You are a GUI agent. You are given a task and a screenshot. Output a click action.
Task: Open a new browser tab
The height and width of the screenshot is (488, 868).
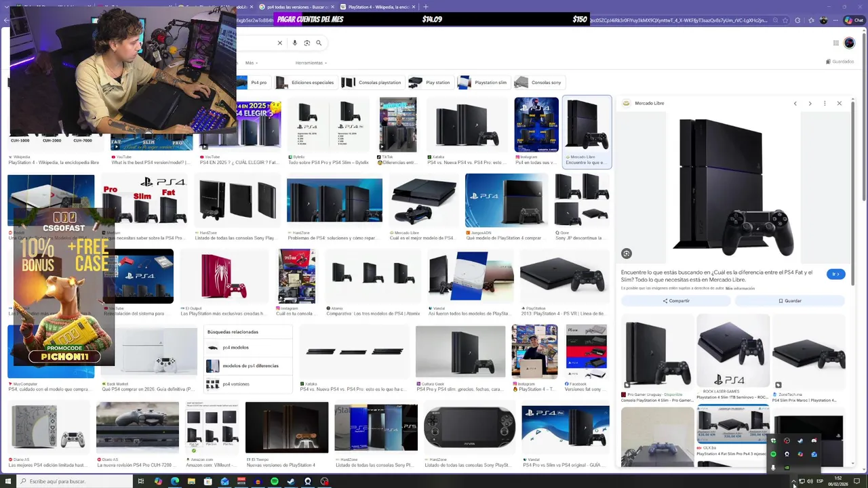click(426, 7)
